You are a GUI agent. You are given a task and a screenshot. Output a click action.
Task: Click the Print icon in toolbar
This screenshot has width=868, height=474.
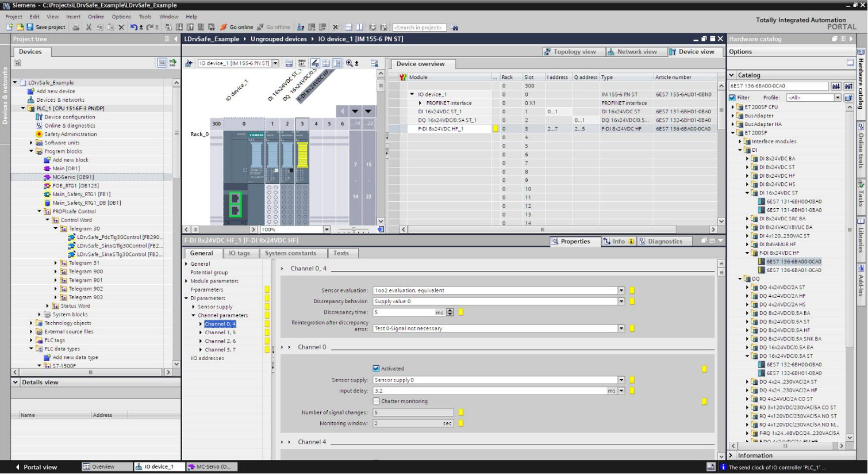click(76, 27)
